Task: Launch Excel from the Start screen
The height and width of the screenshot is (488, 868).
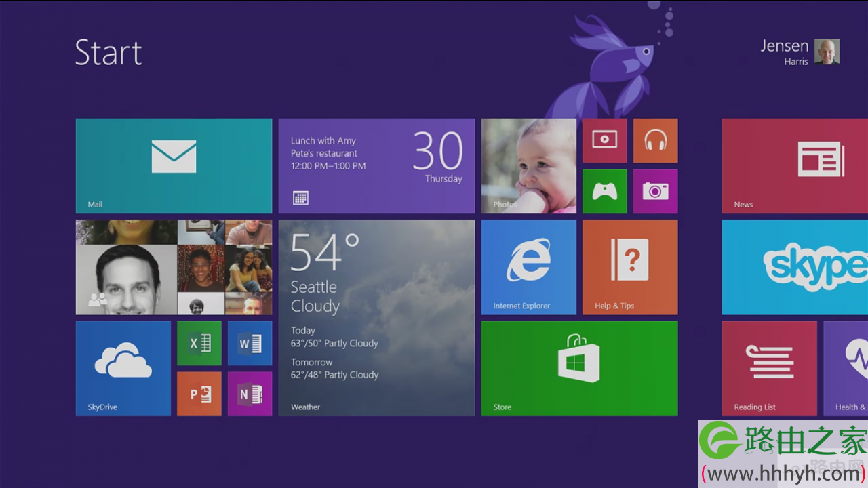Action: [199, 343]
